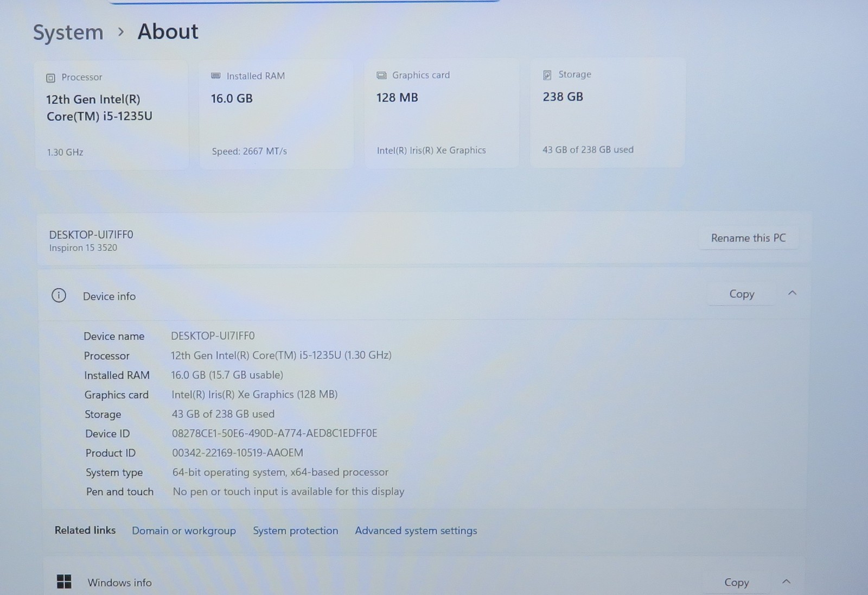Click the Speed: 2667 MT/s text
The image size is (868, 595).
pos(250,151)
